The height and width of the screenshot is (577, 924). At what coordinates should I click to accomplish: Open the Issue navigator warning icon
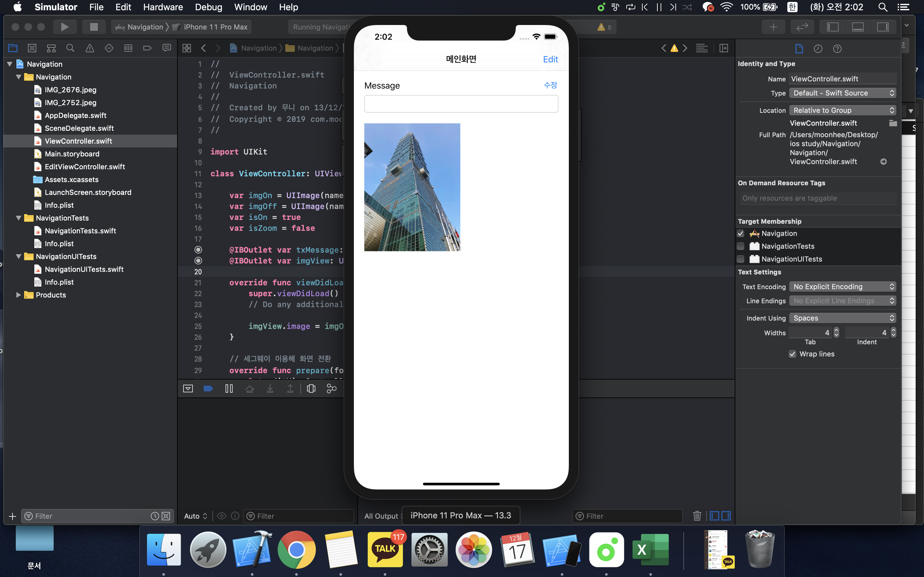[x=90, y=48]
